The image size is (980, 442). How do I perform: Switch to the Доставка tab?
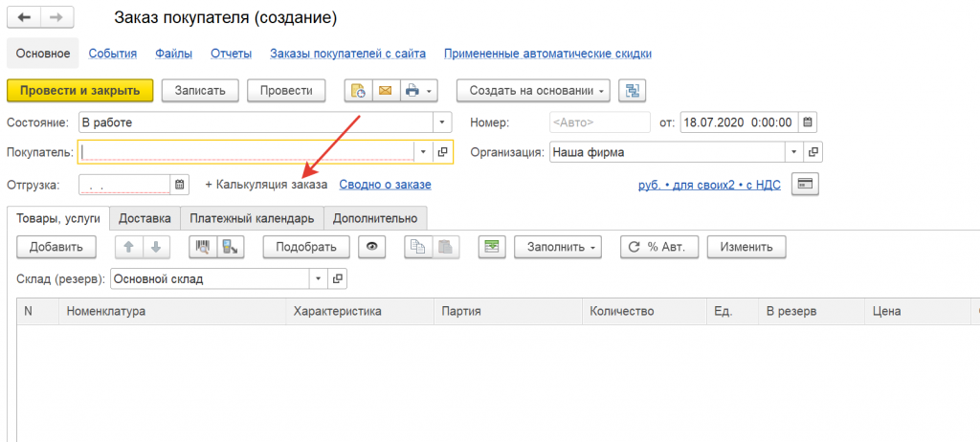click(x=145, y=219)
